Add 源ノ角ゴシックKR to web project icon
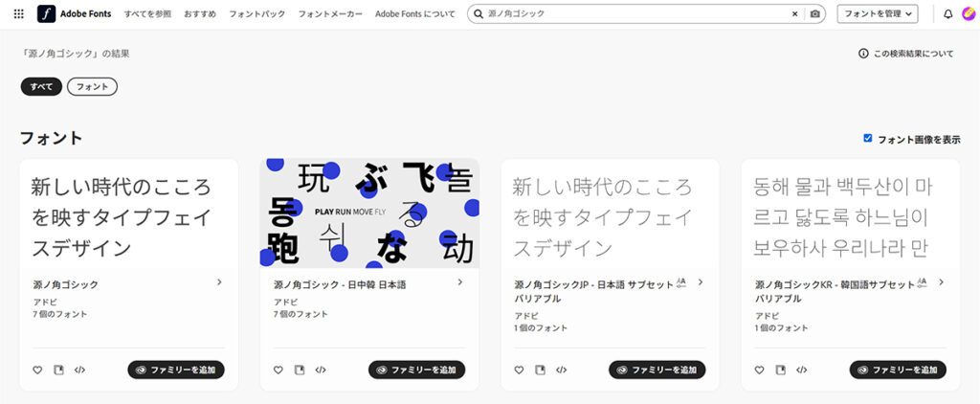This screenshot has height=404, width=980. pos(781,370)
